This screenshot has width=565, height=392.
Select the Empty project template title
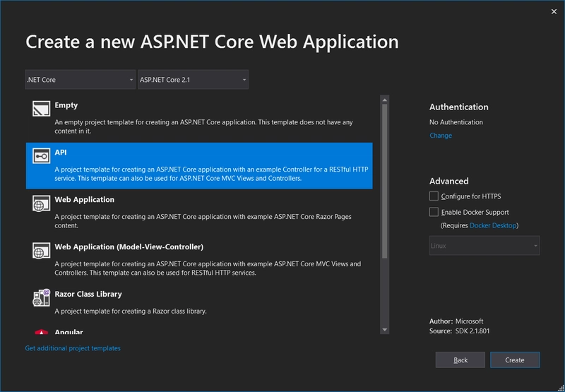coord(66,105)
